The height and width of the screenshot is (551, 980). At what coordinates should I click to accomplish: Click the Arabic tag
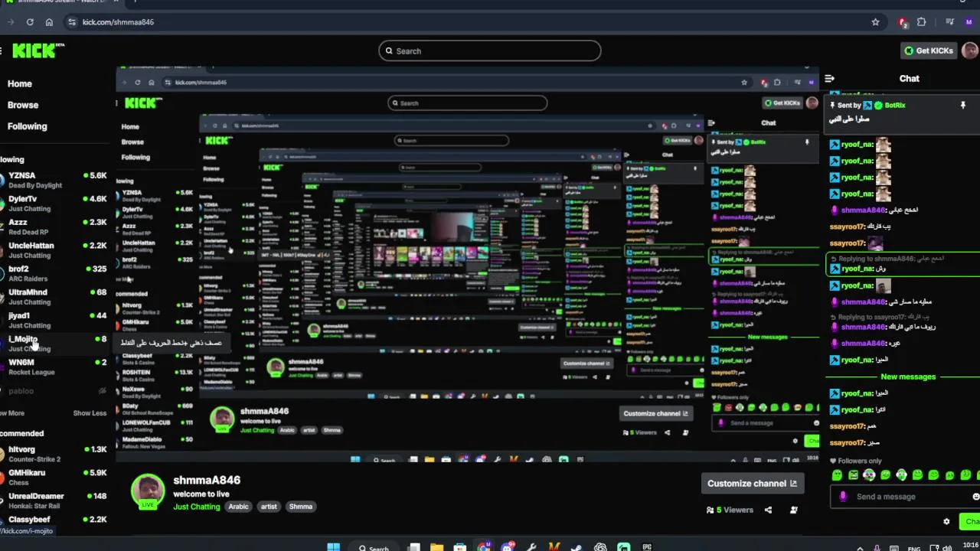coord(238,507)
